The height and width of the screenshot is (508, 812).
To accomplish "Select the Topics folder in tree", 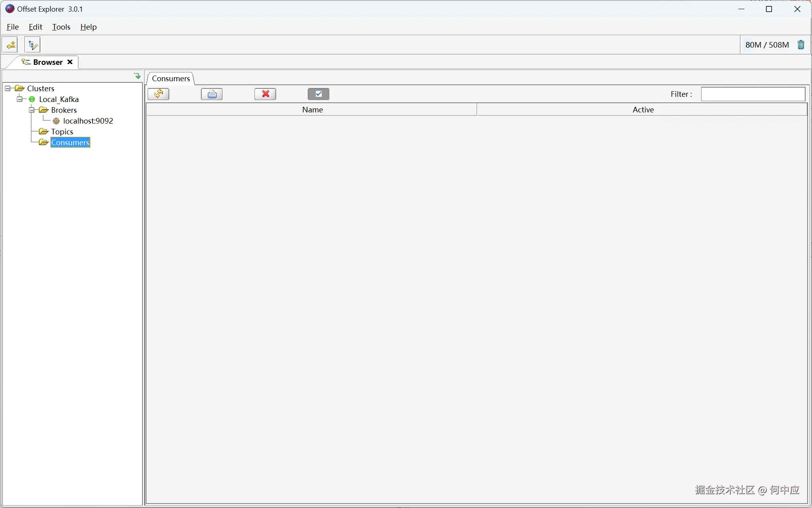I will 62,132.
